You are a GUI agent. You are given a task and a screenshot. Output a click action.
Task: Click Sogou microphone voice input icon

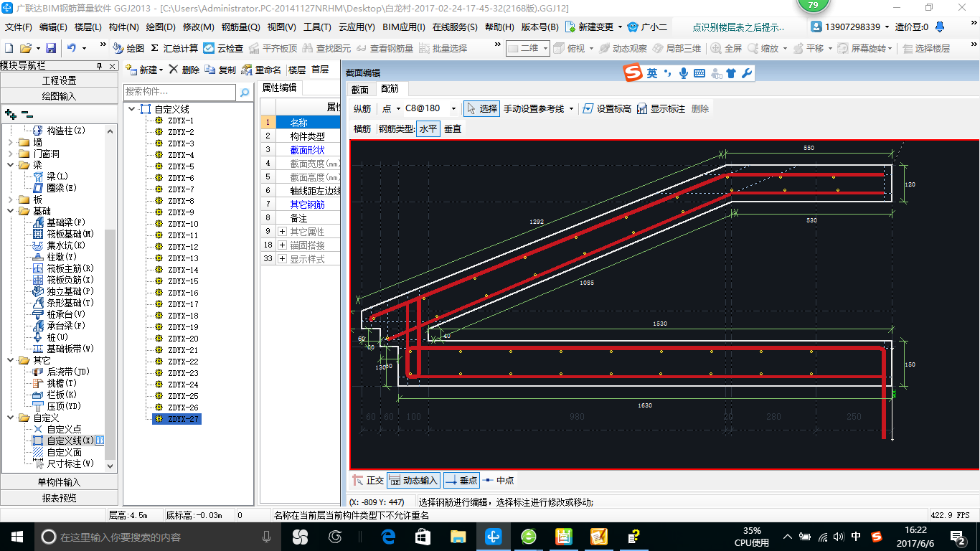(x=684, y=73)
